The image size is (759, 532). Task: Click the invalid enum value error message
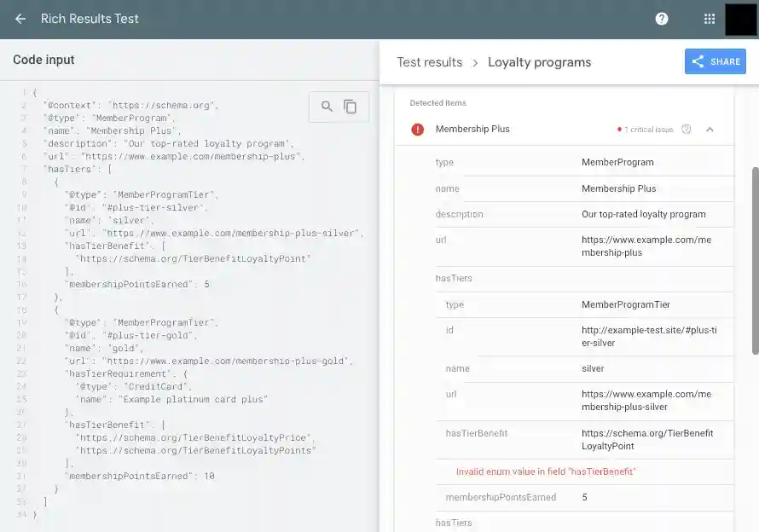pyautogui.click(x=546, y=471)
